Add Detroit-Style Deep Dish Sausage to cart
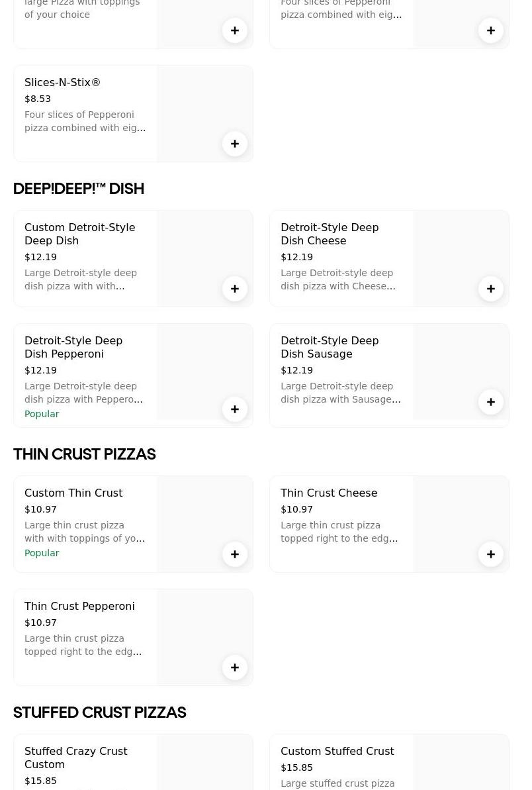 pyautogui.click(x=491, y=402)
